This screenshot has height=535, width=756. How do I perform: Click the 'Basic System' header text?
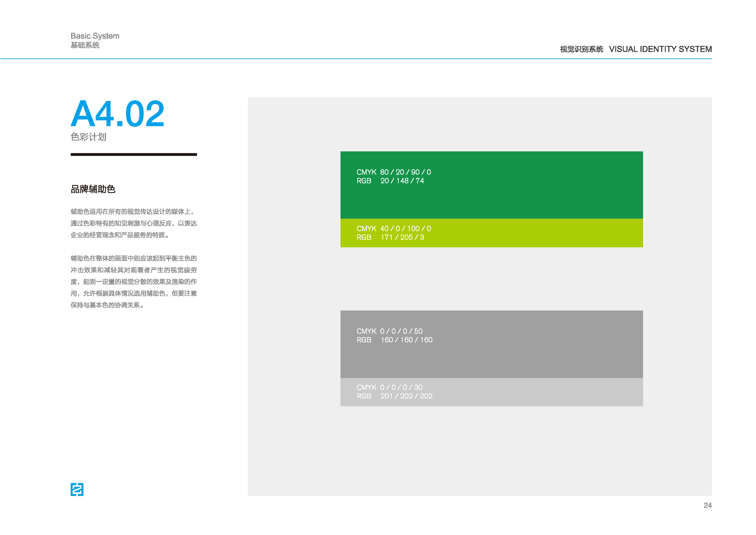pos(95,36)
